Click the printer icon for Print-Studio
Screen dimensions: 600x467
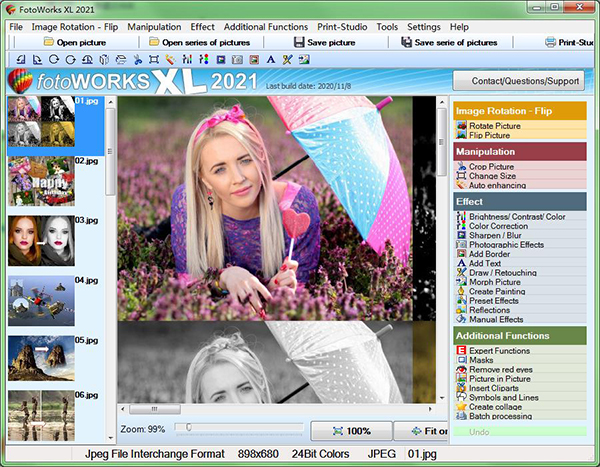[x=550, y=42]
